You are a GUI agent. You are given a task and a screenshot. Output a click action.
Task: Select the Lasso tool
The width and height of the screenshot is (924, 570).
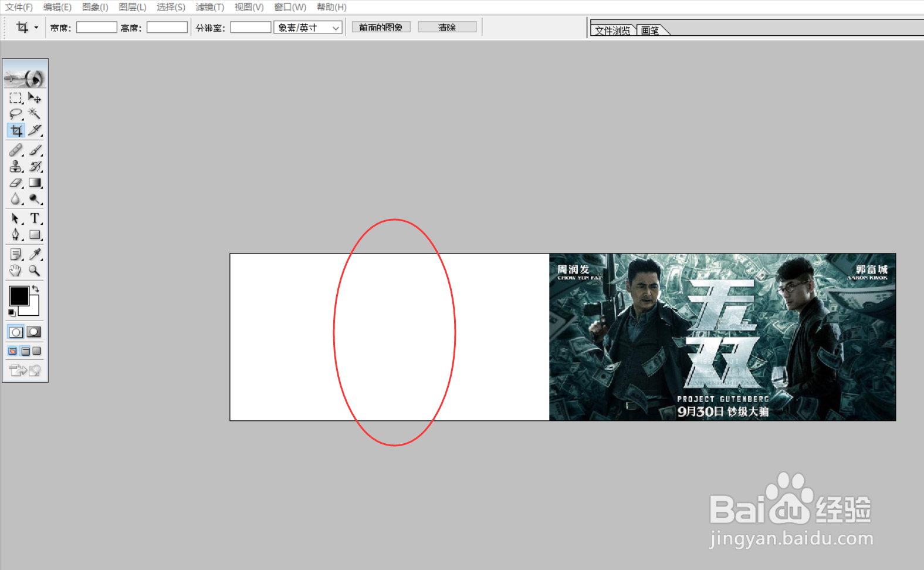point(16,114)
